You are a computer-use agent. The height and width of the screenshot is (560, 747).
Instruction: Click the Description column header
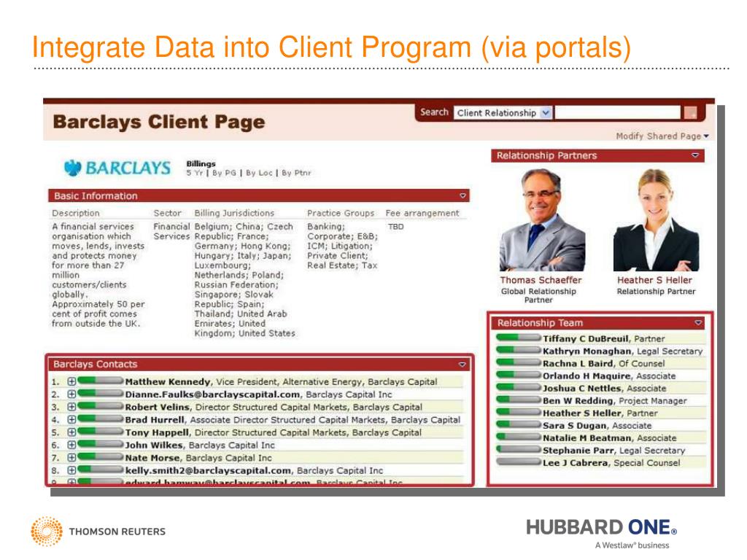click(x=76, y=213)
